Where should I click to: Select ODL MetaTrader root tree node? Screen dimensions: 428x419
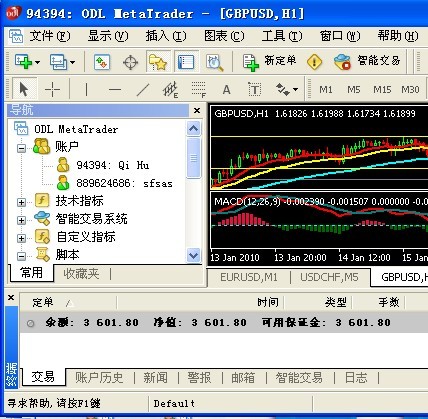pyautogui.click(x=76, y=129)
